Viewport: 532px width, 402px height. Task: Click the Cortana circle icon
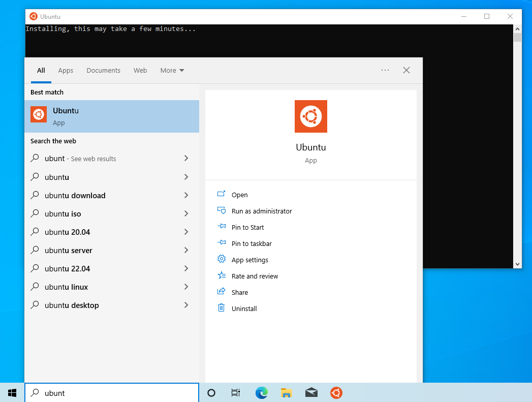click(211, 392)
